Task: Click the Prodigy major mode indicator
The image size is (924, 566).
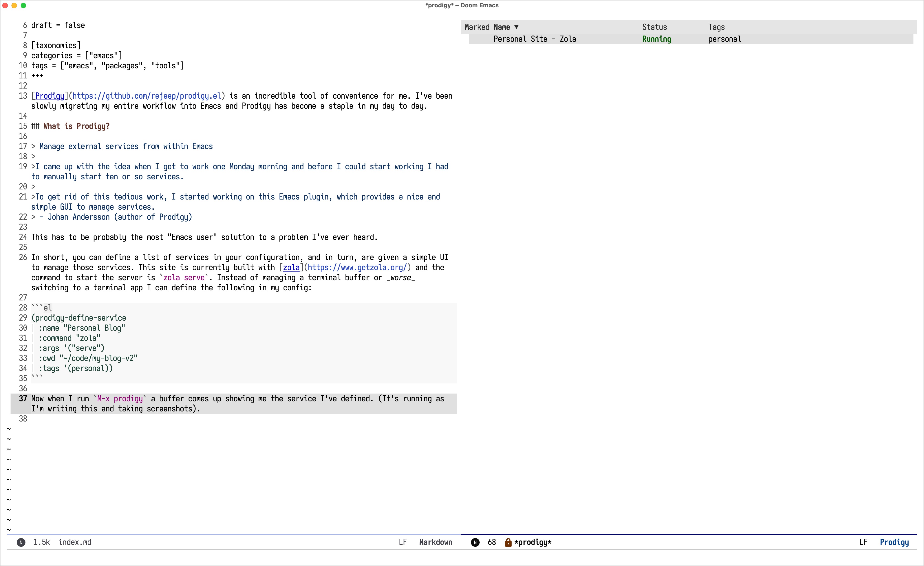Action: (x=894, y=542)
